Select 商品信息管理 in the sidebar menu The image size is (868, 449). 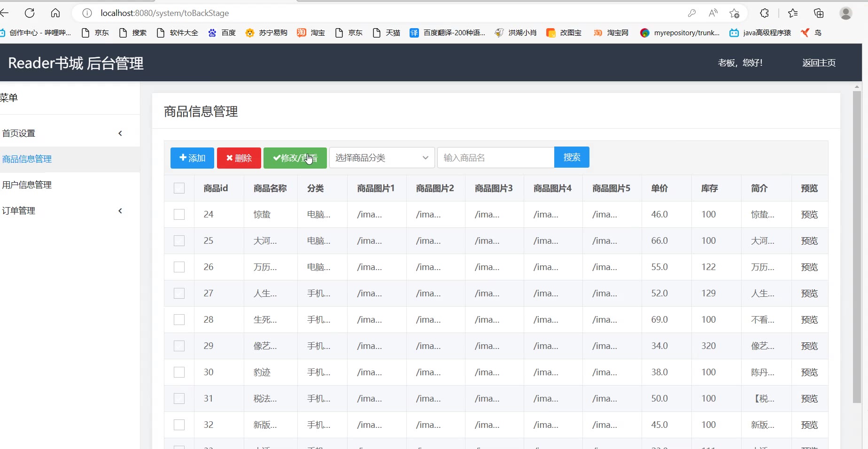(27, 159)
